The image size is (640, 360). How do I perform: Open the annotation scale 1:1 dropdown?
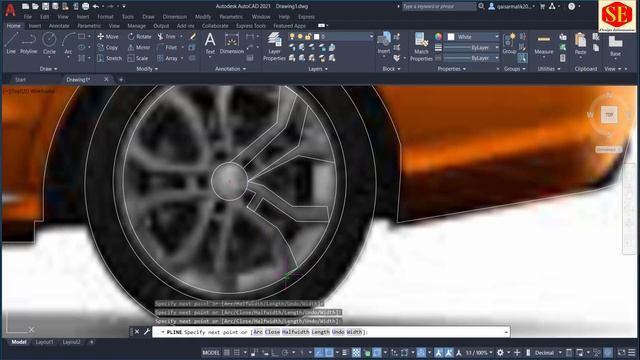[479, 352]
